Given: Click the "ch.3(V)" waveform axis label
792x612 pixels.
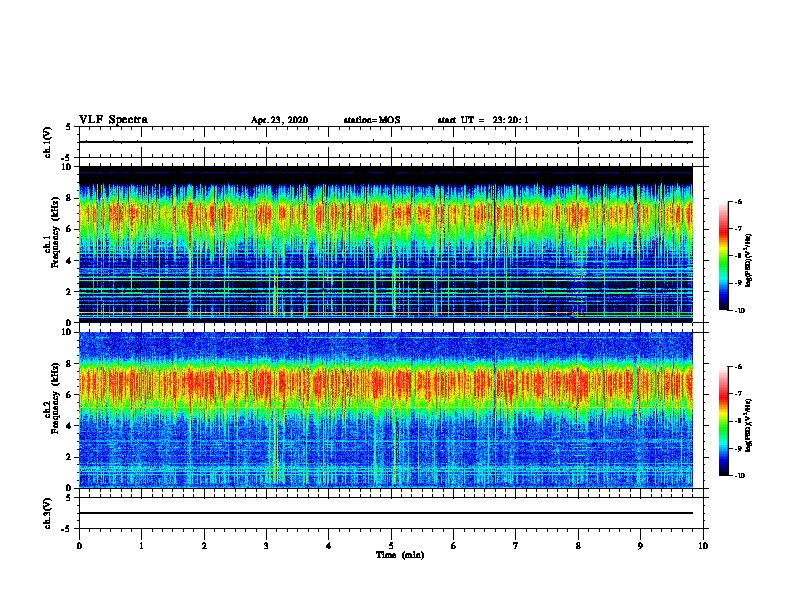Looking at the screenshot, I should (x=47, y=513).
